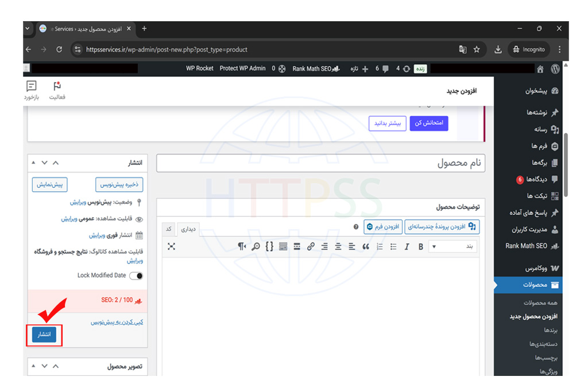Click the ذخیره پیش‌نویس save draft button
Screen dimensions: 588x392
coord(119,184)
